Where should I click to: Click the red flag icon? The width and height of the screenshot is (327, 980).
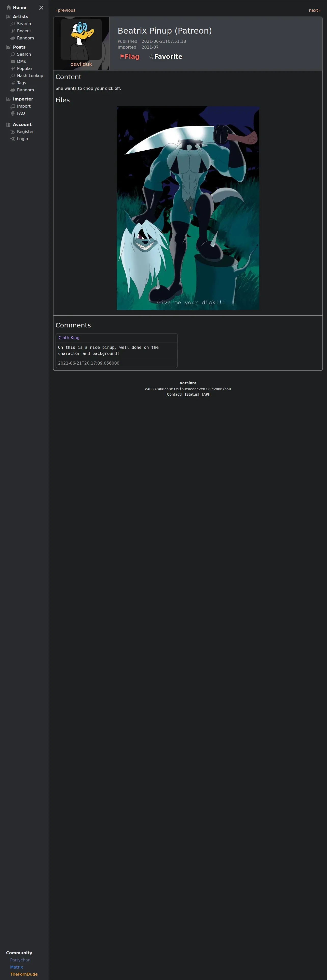[122, 56]
